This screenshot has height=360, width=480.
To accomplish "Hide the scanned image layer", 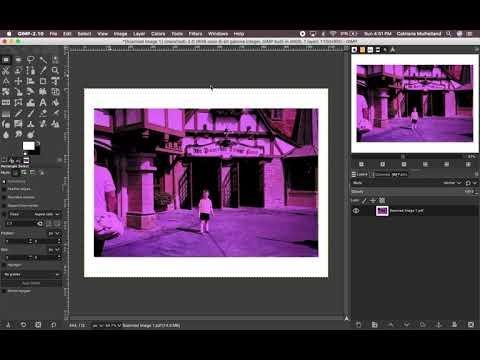I will tap(356, 211).
